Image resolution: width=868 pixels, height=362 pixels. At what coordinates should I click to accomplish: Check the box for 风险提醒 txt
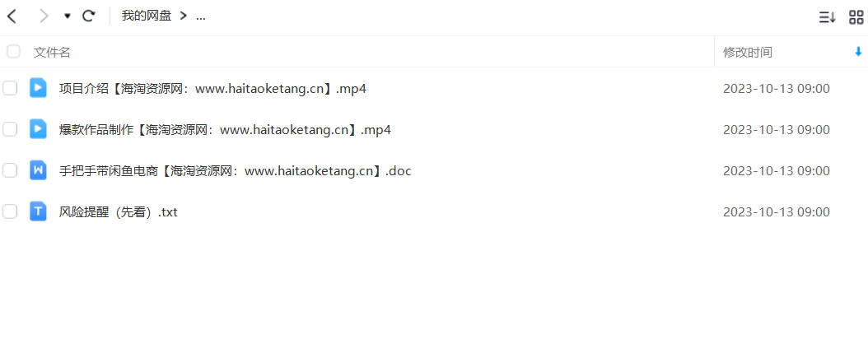click(x=10, y=211)
